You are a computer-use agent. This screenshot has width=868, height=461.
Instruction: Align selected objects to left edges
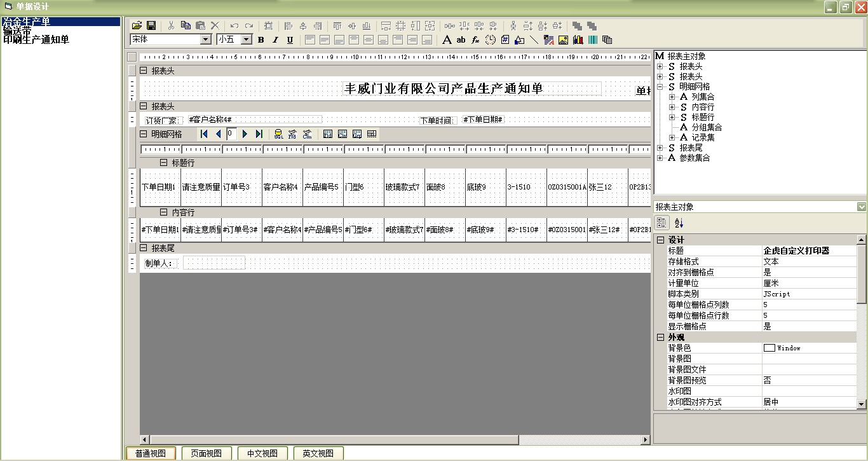point(288,25)
